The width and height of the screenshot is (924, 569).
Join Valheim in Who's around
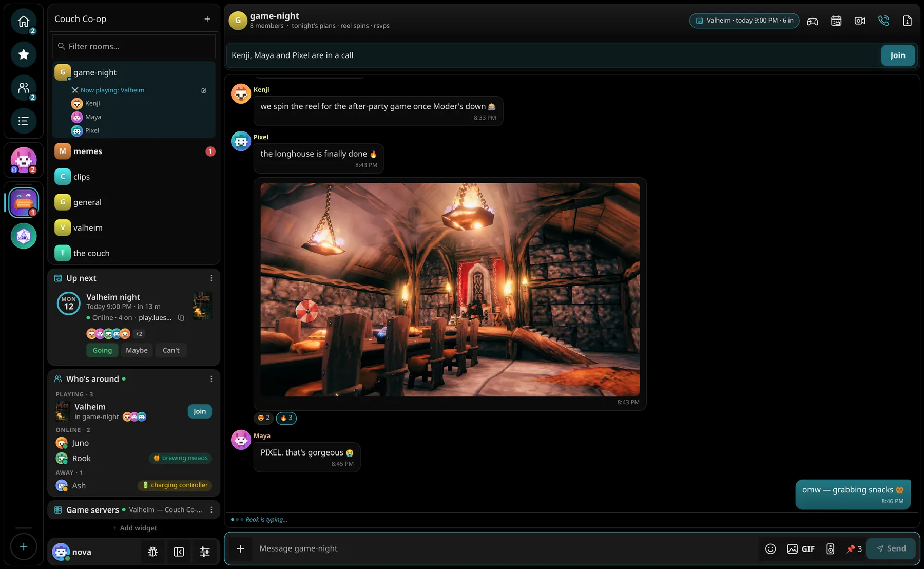click(x=200, y=411)
